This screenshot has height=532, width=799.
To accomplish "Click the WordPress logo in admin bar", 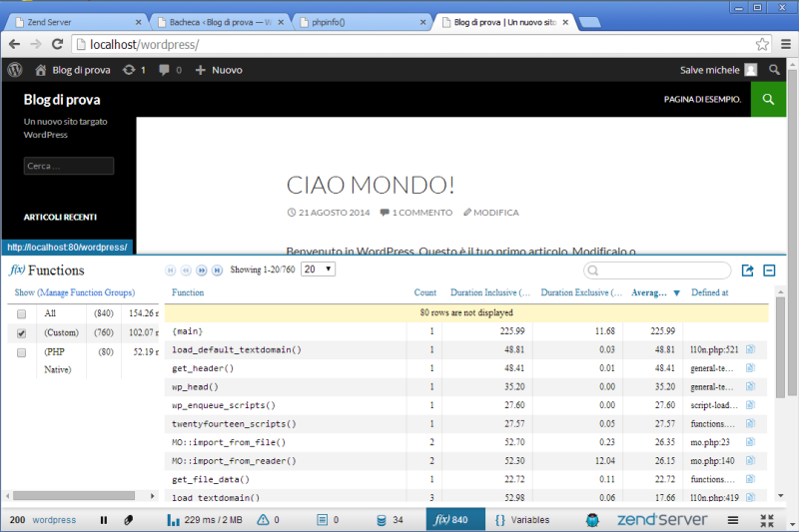I will tap(15, 70).
